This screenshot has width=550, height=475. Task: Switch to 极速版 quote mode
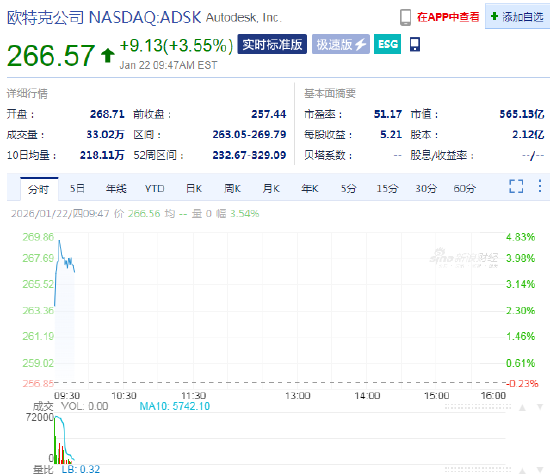[x=341, y=44]
